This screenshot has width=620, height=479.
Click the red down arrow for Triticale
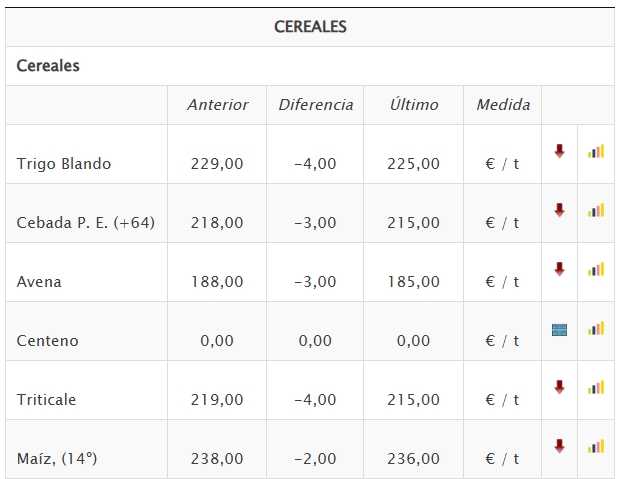point(559,387)
